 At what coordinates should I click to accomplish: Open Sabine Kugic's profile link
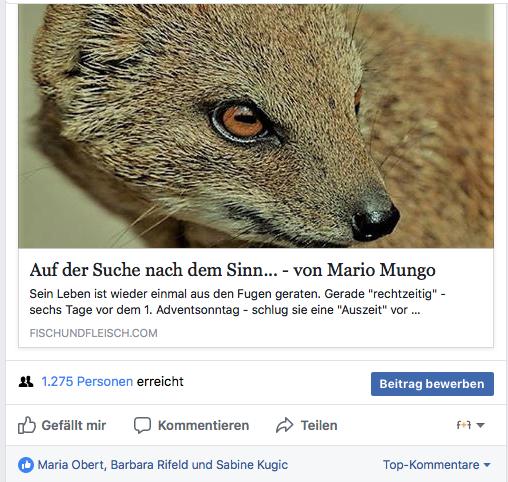(252, 465)
